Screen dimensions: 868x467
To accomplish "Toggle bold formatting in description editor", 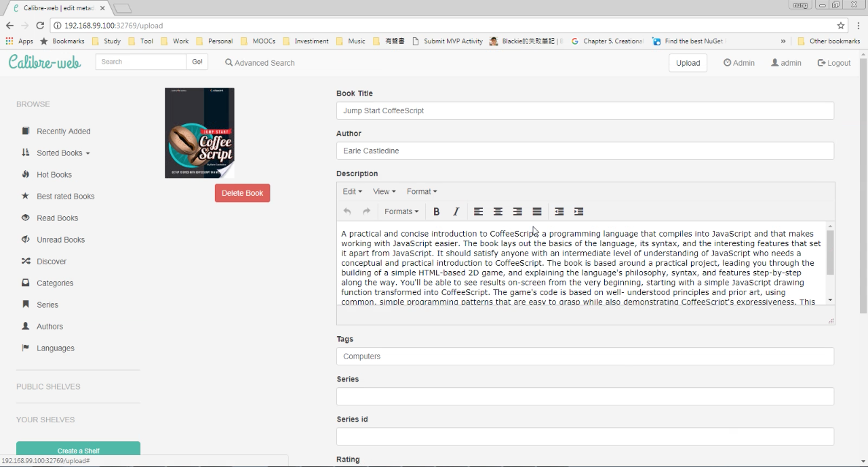I will click(x=437, y=211).
